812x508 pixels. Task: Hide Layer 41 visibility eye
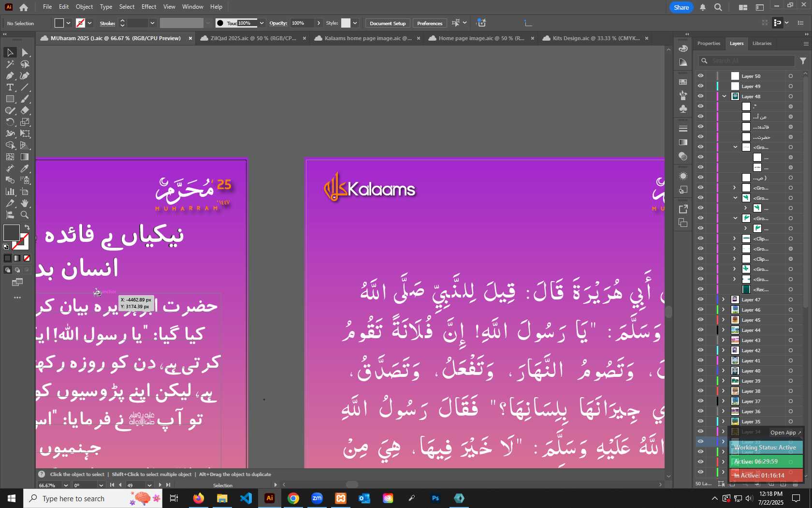point(700,360)
